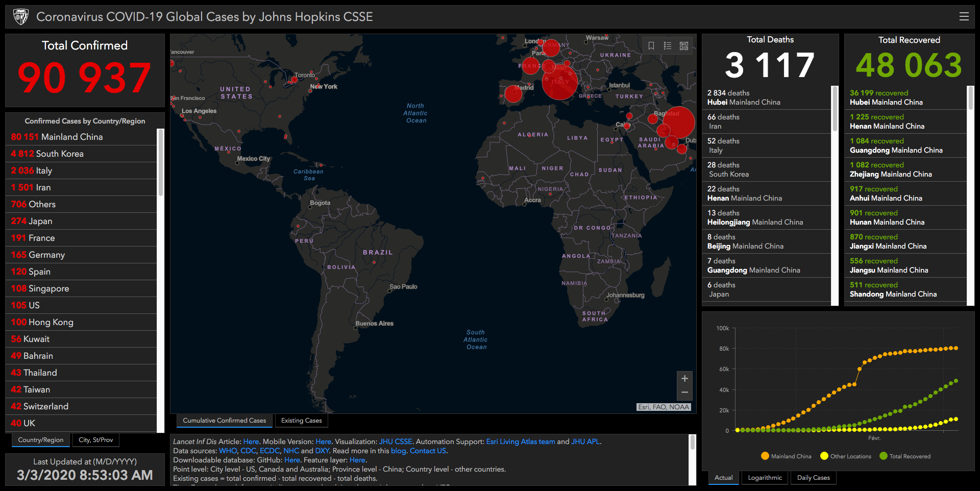This screenshot has height=491, width=980.
Task: Open the DXY data source link
Action: tap(322, 451)
